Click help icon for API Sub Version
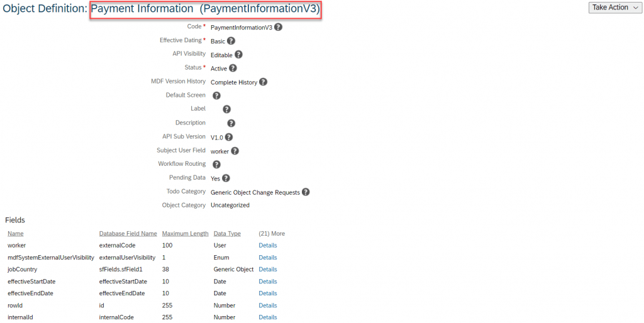 229,137
